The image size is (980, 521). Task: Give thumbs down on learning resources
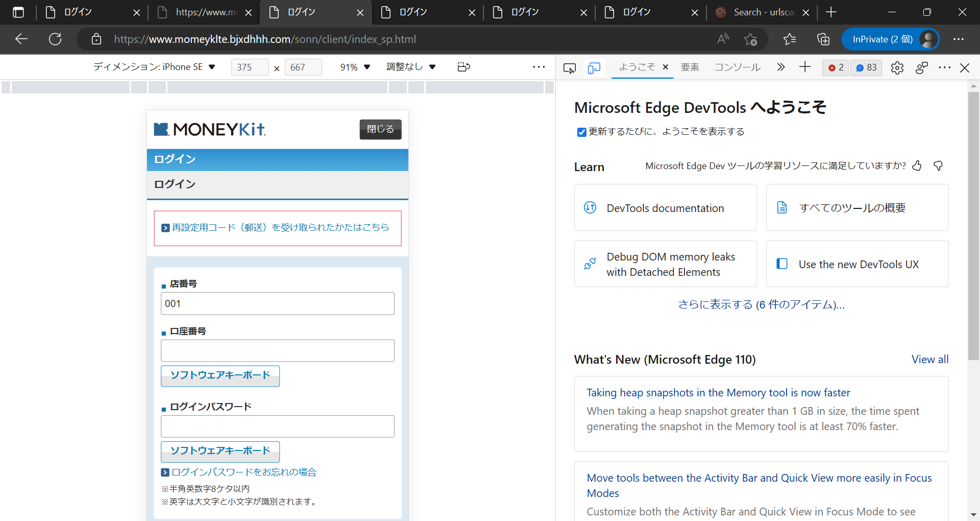938,165
